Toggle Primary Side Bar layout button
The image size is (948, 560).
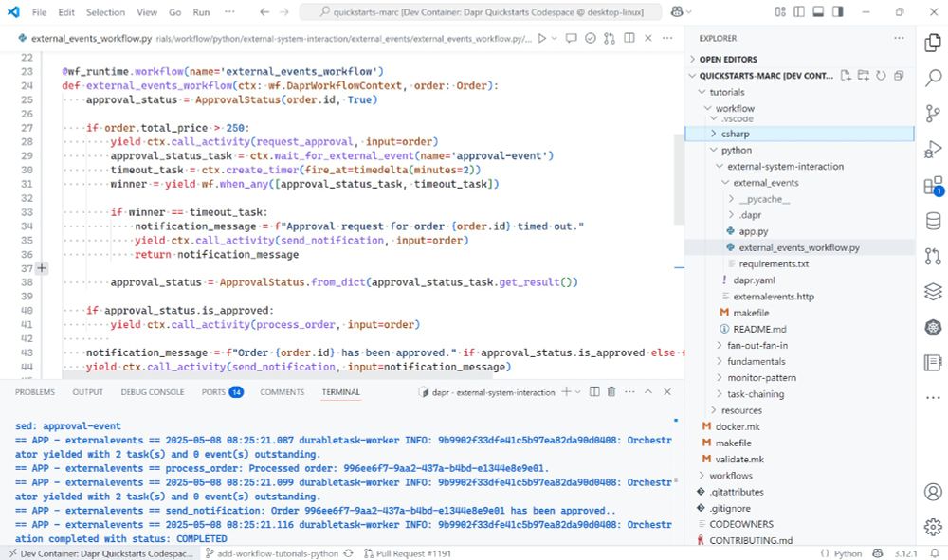point(798,11)
